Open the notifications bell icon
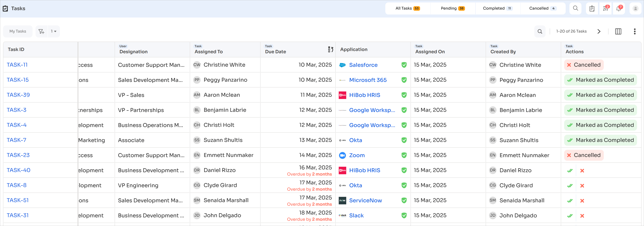 click(619, 8)
